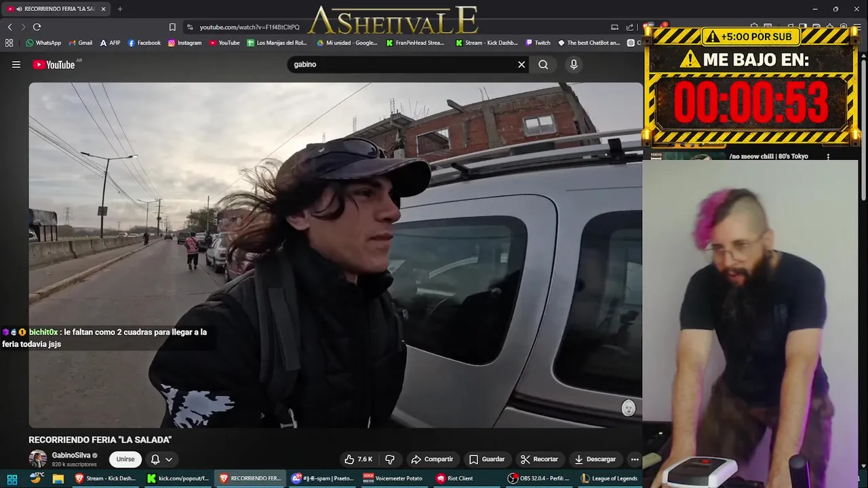The width and height of the screenshot is (868, 488).
Task: Start voice search with the microphone
Action: click(574, 64)
